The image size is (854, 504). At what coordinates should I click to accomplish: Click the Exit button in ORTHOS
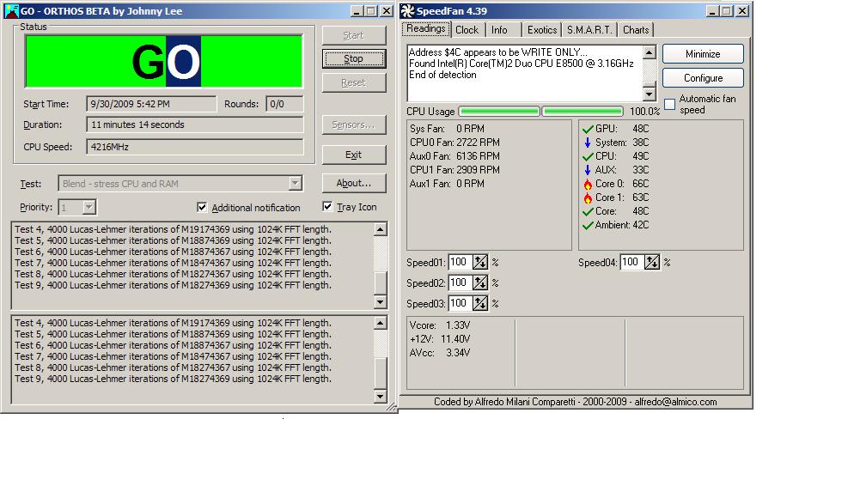(x=353, y=155)
